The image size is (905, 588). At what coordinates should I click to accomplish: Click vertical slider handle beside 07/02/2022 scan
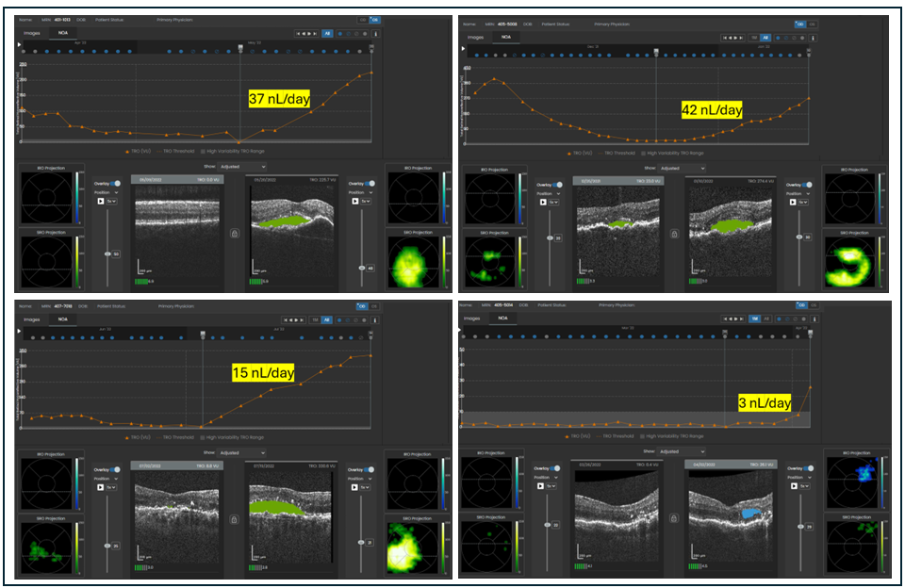[107, 546]
